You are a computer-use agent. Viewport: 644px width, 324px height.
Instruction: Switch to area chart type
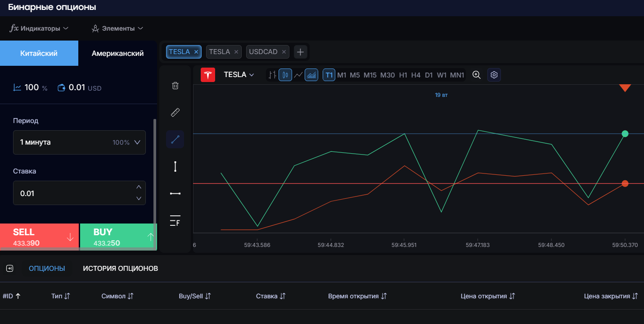click(311, 75)
